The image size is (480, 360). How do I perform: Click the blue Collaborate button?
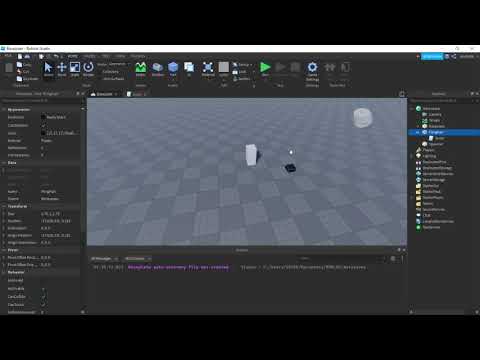tap(432, 57)
